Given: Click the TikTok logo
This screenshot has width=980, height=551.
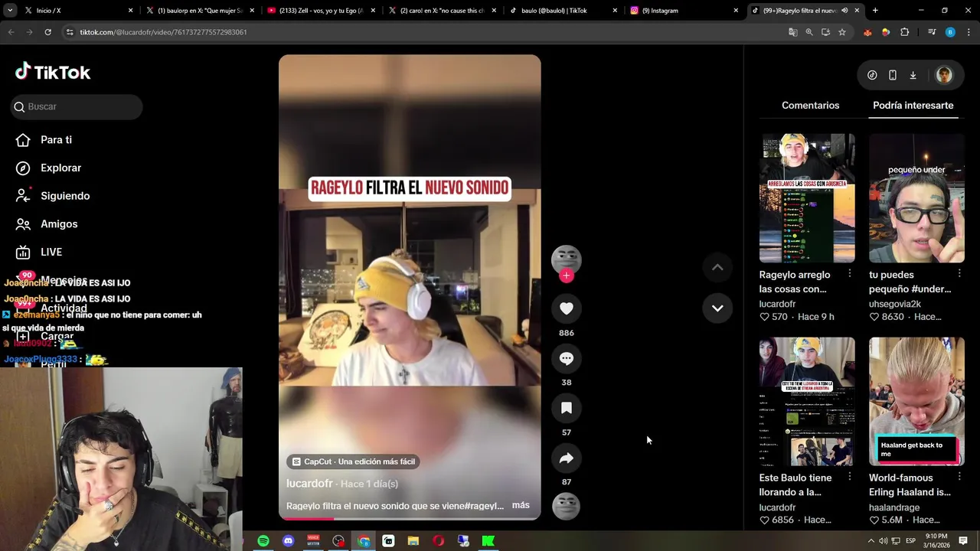Looking at the screenshot, I should 53,72.
